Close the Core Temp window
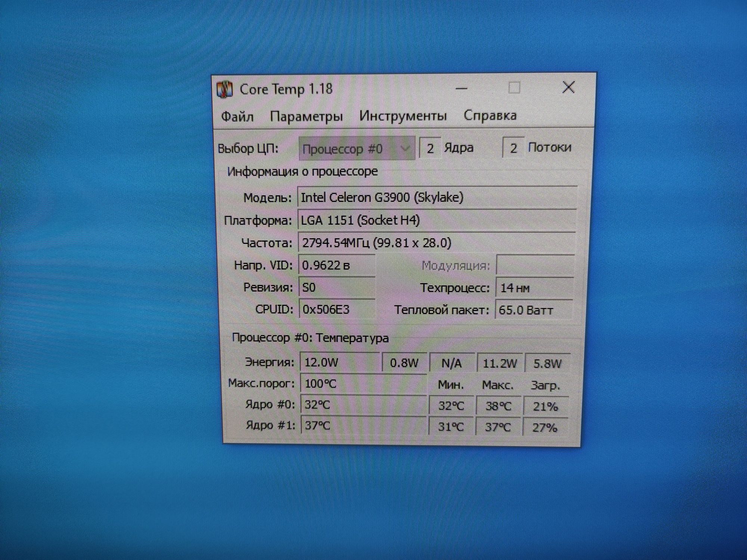Screen dimensions: 747x560 pyautogui.click(x=568, y=87)
